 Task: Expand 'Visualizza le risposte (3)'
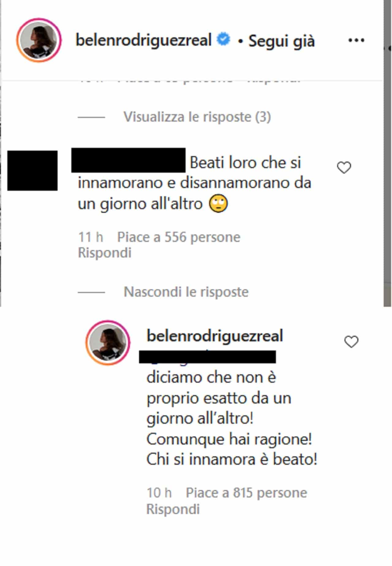coord(197,117)
